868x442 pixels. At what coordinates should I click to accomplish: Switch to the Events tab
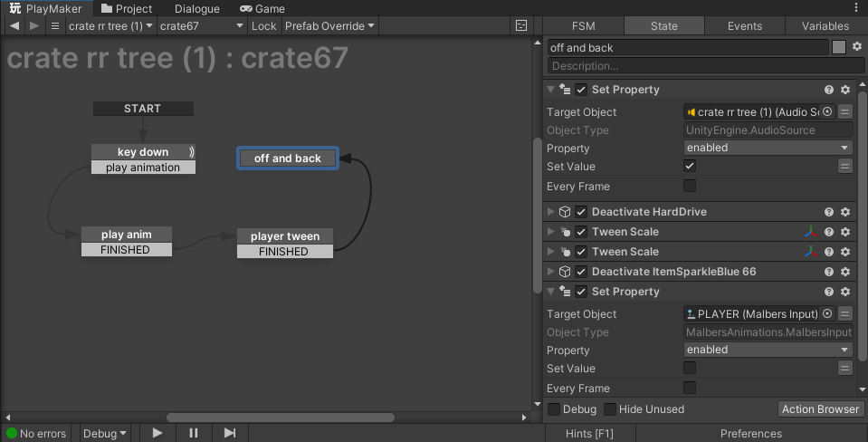pos(745,26)
